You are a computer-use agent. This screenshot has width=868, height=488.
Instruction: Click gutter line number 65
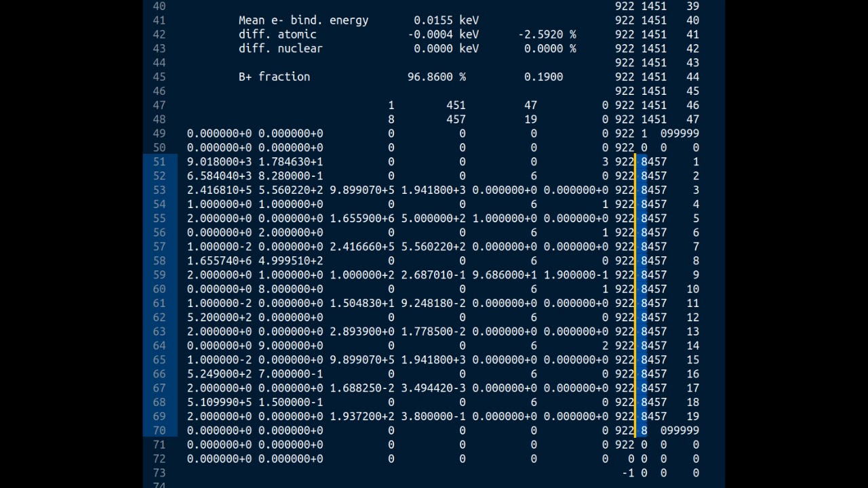[159, 360]
